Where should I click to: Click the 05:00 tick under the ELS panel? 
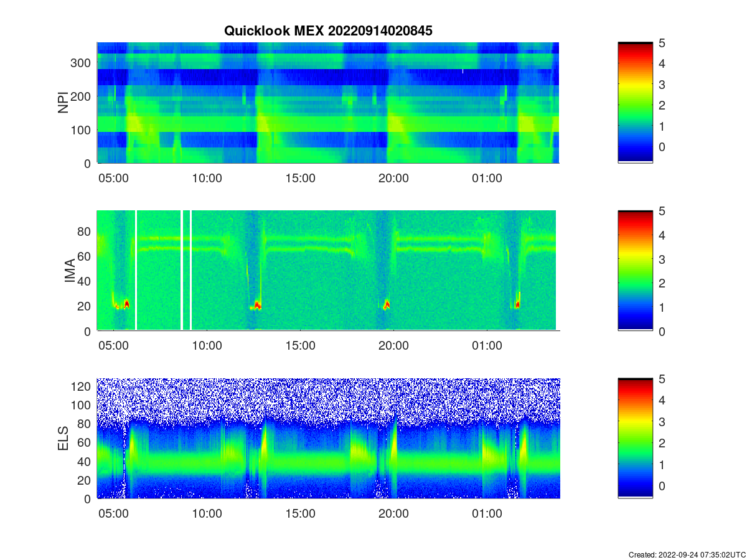point(113,514)
